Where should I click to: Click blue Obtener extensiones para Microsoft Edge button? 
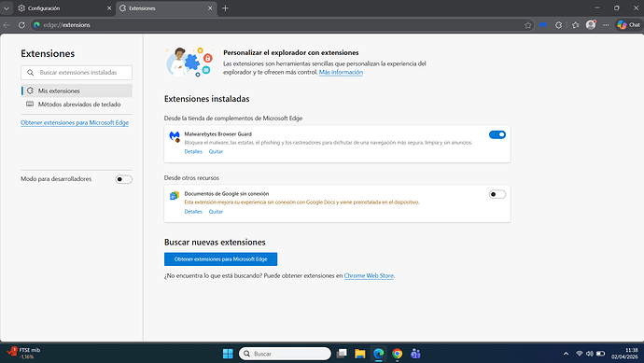220,259
